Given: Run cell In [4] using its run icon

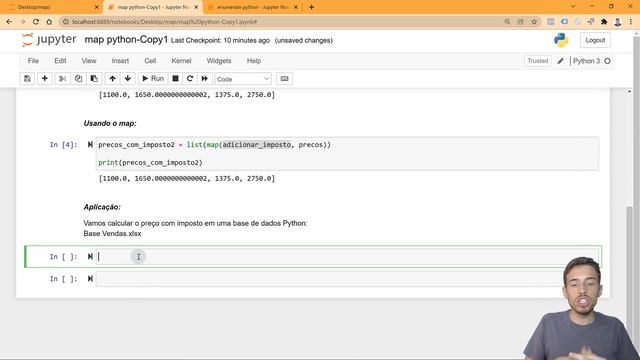Looking at the screenshot, I should 90,144.
